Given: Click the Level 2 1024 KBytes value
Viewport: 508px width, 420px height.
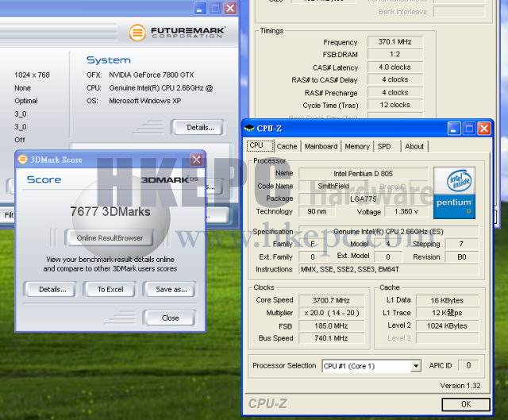Looking at the screenshot, I should coord(447,326).
